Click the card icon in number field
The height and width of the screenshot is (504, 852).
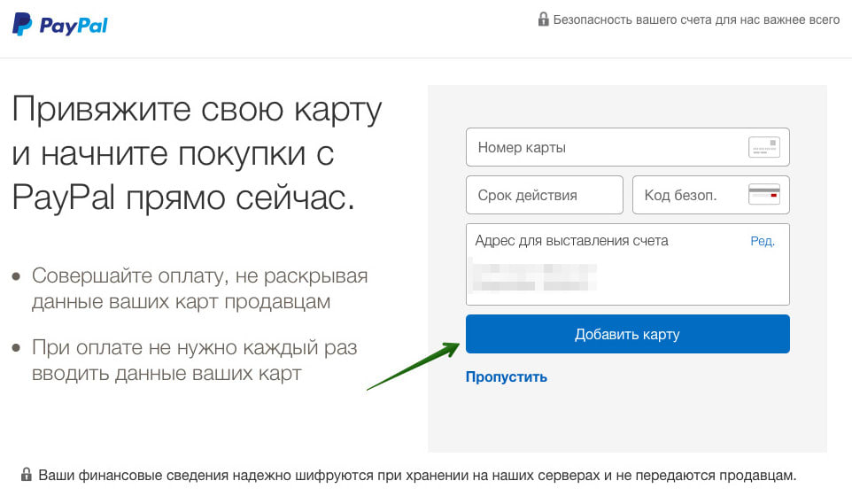click(764, 147)
